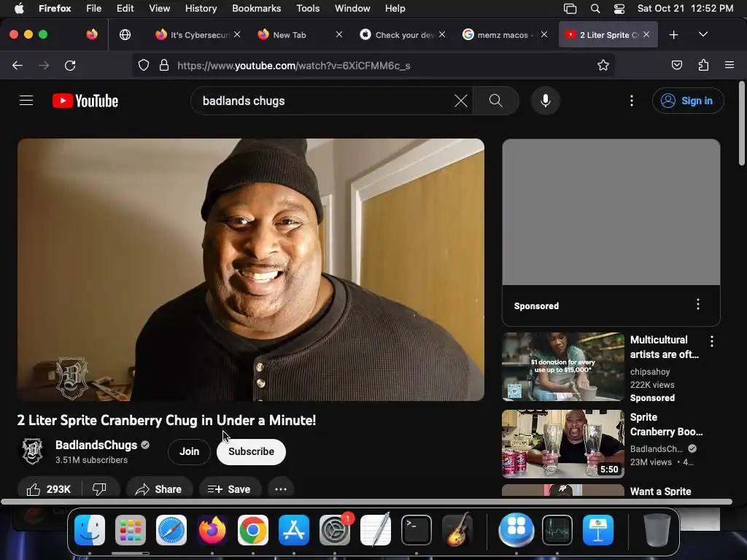This screenshot has width=747, height=560.
Task: Open BadlandsChugs channel name link
Action: tap(96, 445)
